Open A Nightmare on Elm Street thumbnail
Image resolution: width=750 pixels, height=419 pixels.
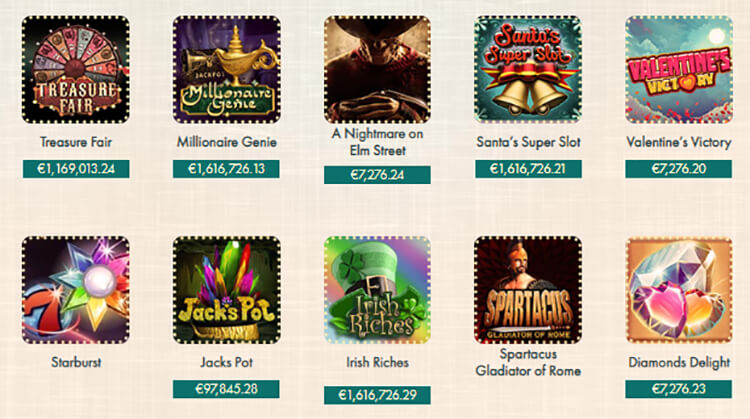[x=377, y=70]
